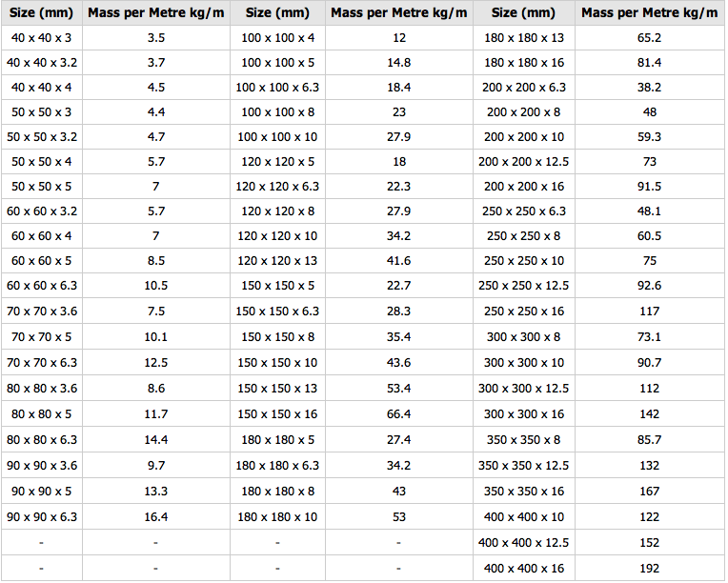This screenshot has width=728, height=583.
Task: Click the 50 x 50 x 3.2 cell
Action: click(41, 137)
